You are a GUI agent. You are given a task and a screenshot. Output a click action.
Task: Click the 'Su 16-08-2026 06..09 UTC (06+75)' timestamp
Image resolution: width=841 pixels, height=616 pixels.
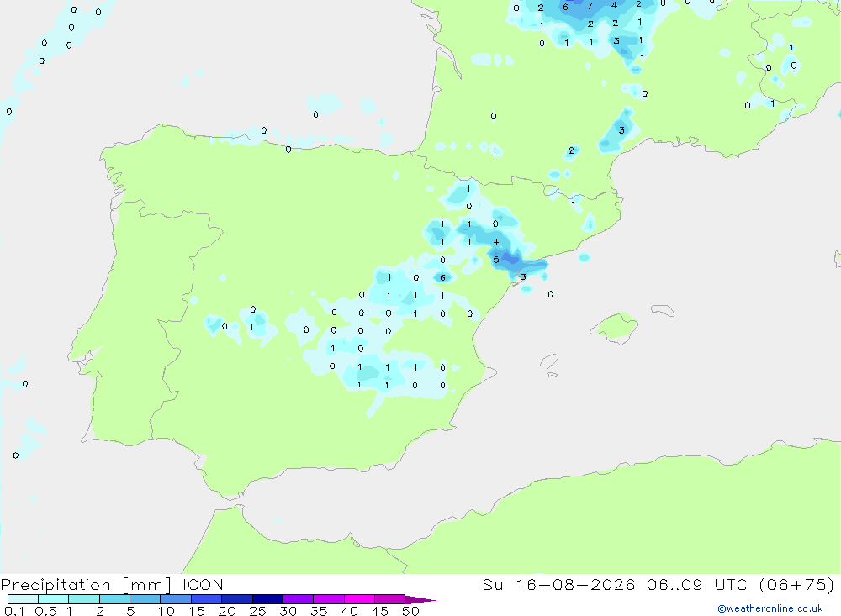point(659,584)
